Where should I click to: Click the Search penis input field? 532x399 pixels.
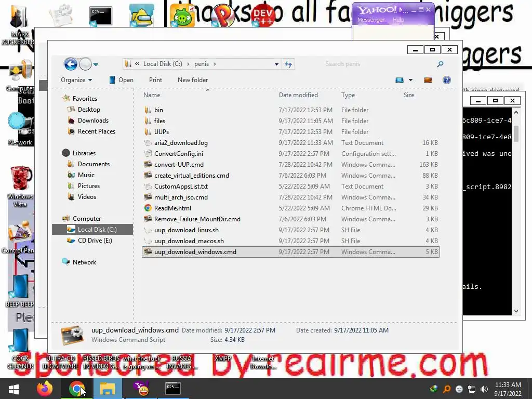click(378, 64)
